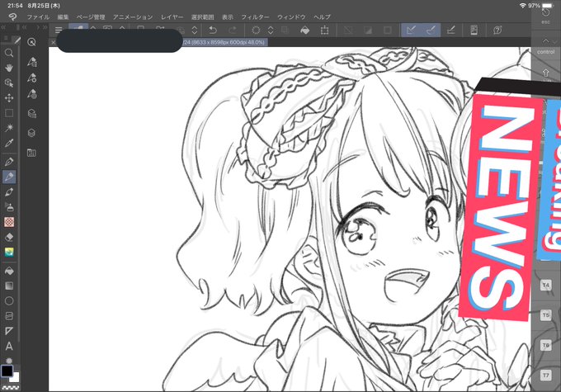
Task: Select the Text tool
Action: [9, 346]
